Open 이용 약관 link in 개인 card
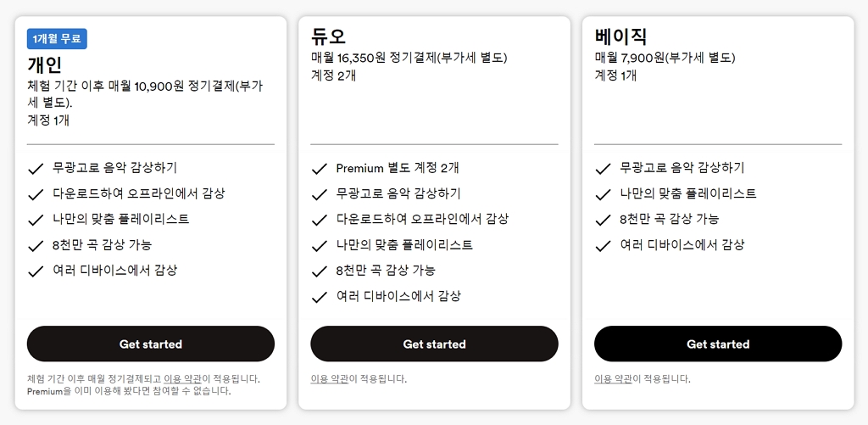This screenshot has height=425, width=868. pyautogui.click(x=185, y=378)
